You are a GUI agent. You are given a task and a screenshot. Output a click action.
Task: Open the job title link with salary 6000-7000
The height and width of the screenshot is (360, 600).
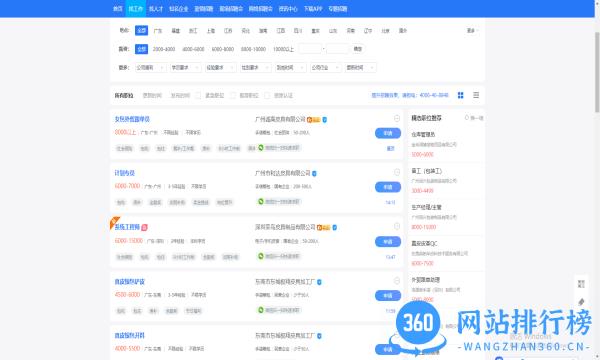click(x=124, y=173)
